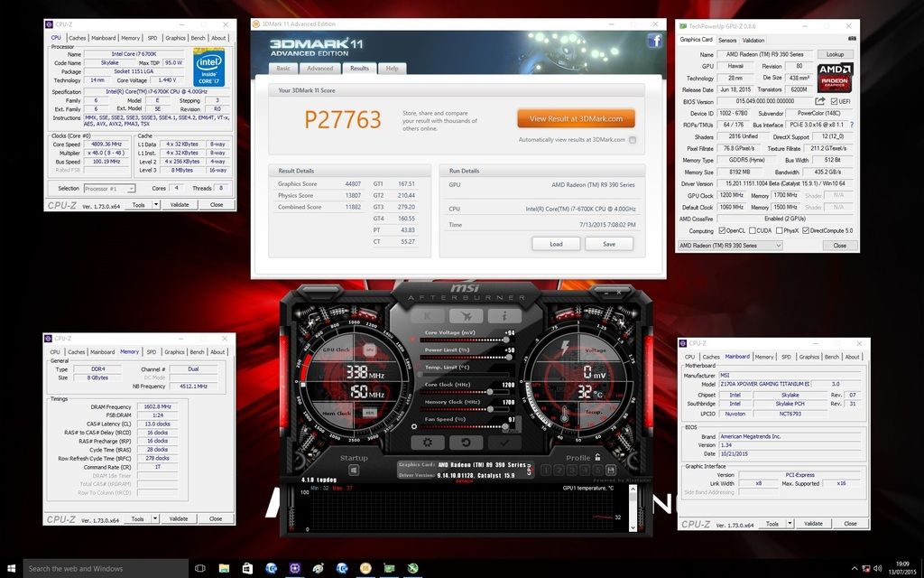
Task: Click the Load button in 3DMark 11
Action: tap(556, 244)
